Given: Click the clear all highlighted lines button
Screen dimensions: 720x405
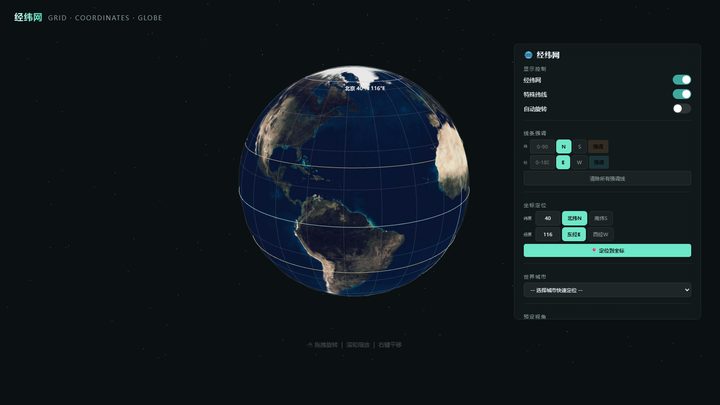Looking at the screenshot, I should click(607, 178).
